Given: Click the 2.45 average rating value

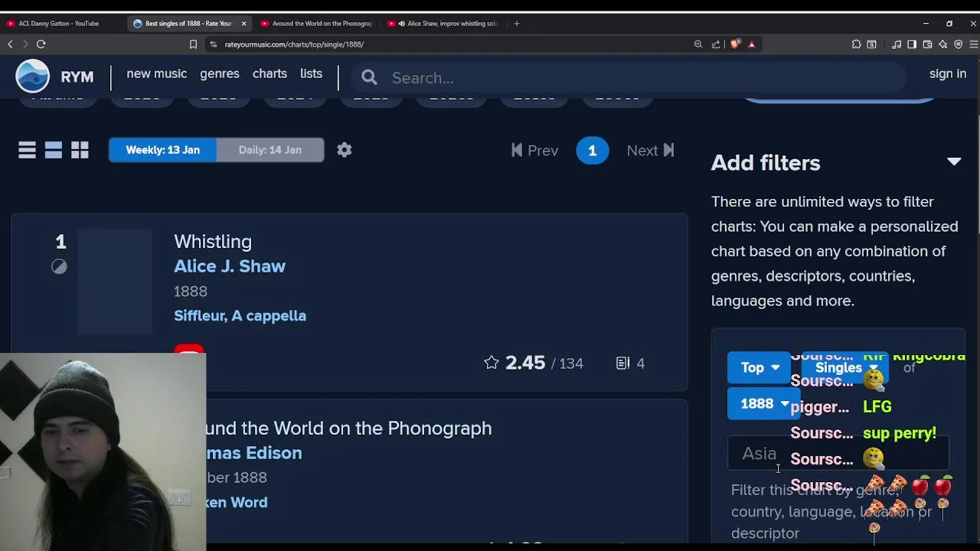Looking at the screenshot, I should 525,363.
